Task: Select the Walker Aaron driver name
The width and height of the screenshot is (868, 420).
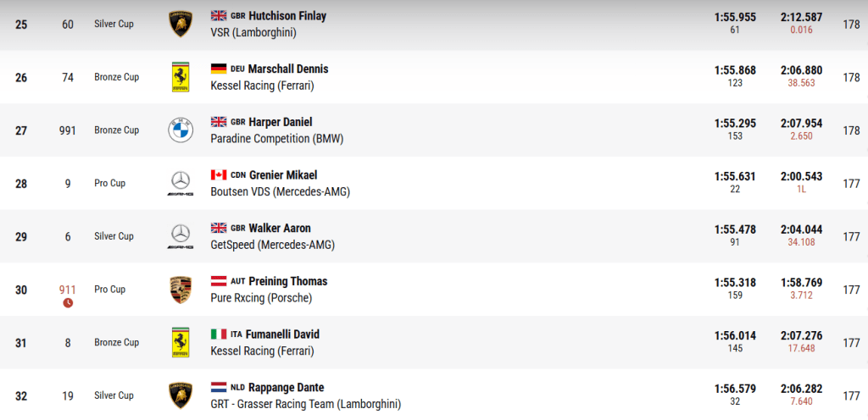Action: click(x=280, y=229)
